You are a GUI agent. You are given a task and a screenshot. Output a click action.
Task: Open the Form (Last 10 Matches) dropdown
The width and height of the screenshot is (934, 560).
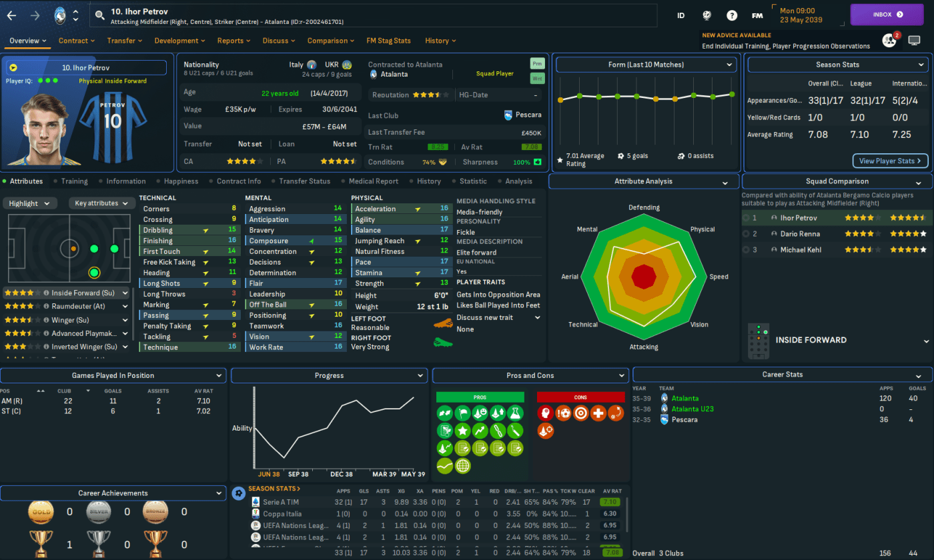pos(645,65)
